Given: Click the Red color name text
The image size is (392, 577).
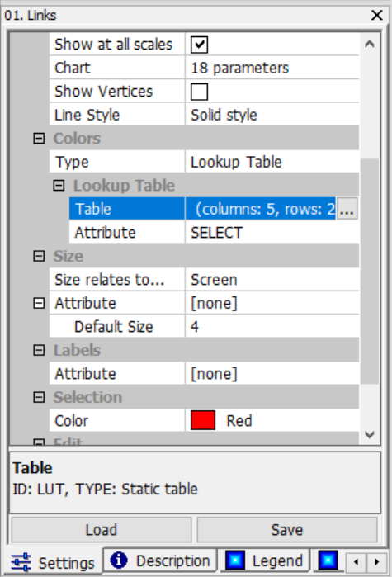Looking at the screenshot, I should [239, 421].
